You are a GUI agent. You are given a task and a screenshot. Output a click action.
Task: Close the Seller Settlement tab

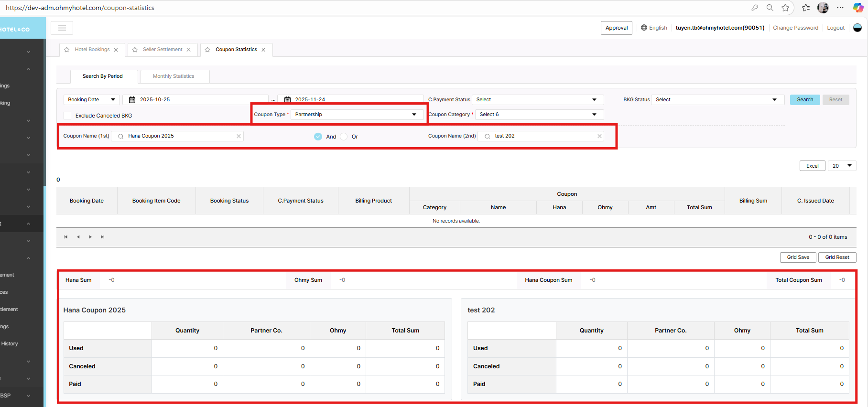[x=189, y=50]
